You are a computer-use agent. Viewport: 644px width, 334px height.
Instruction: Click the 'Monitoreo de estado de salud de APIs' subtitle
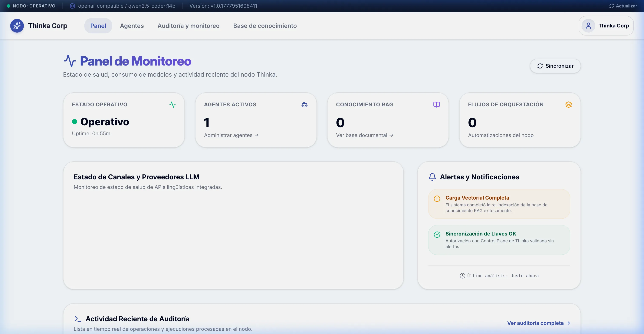pyautogui.click(x=148, y=187)
